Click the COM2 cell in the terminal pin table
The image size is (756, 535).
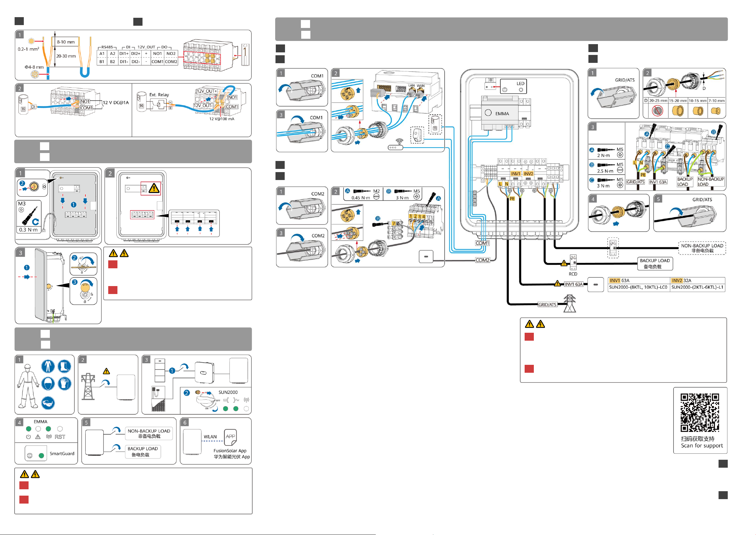pyautogui.click(x=171, y=62)
